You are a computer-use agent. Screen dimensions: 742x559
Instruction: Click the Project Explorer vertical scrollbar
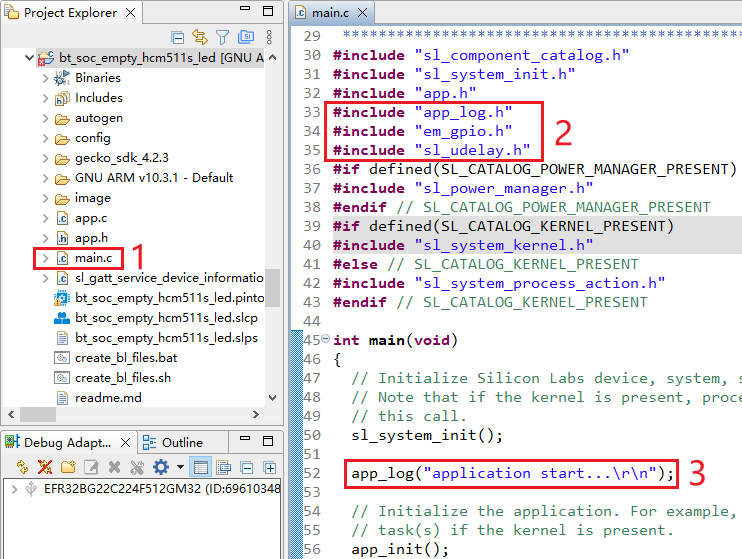(x=273, y=290)
